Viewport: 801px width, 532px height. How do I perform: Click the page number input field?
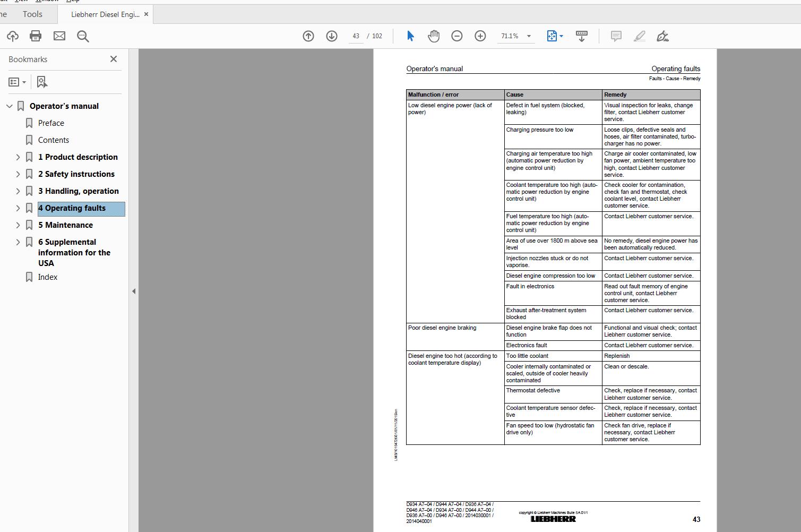click(356, 36)
